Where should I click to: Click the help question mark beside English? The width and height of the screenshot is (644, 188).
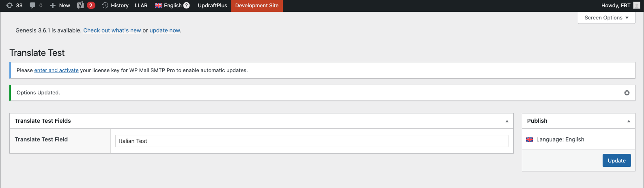coord(187,6)
